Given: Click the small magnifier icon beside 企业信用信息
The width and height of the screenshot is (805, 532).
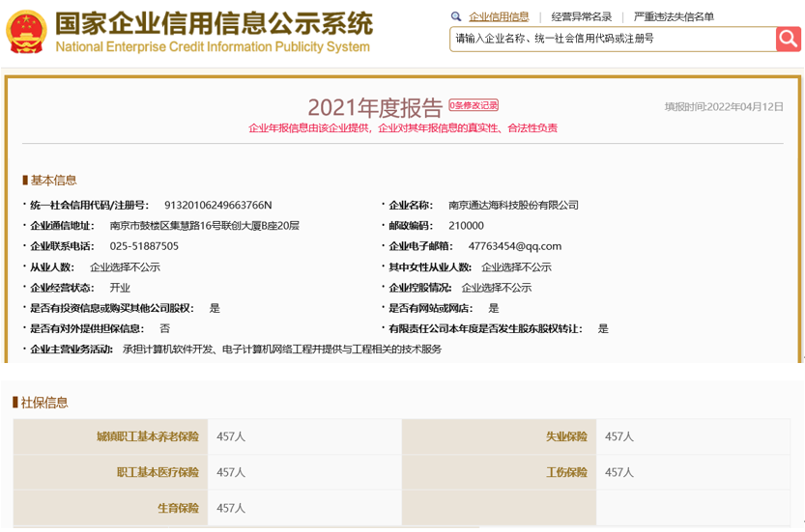Looking at the screenshot, I should coord(455,16).
